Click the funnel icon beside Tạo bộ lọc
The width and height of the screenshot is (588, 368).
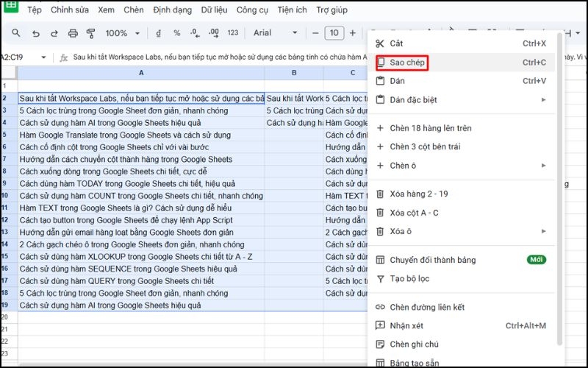(380, 279)
